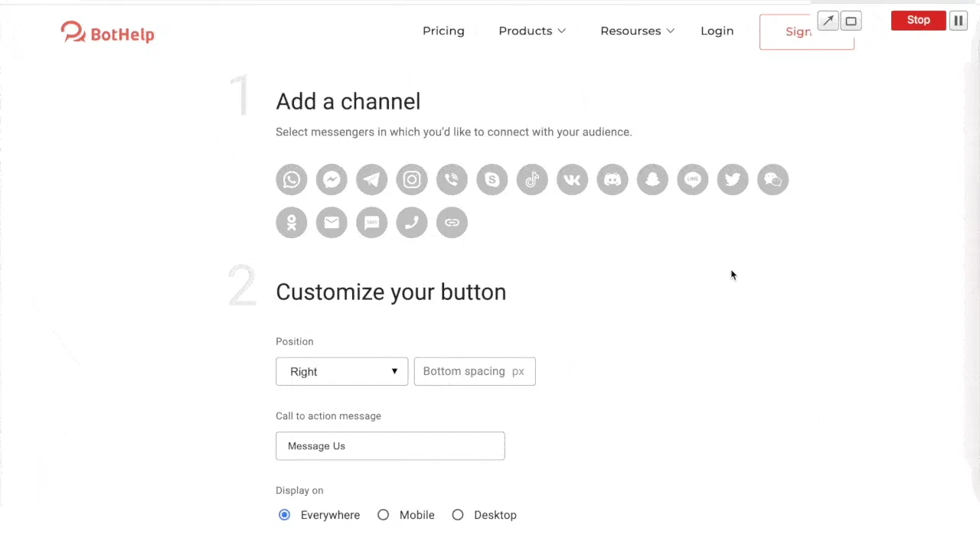Choose the Mobile display radio button
The width and height of the screenshot is (980, 551).
(x=384, y=515)
